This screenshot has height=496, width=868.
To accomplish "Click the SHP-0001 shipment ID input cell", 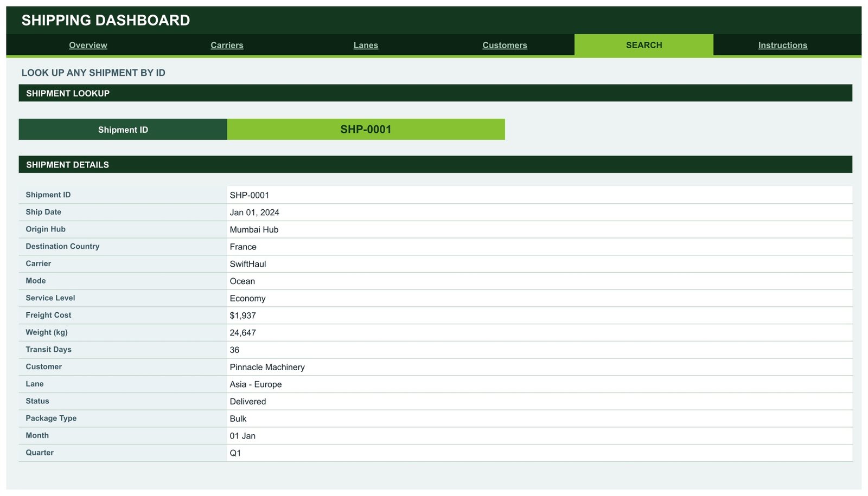I will tap(366, 130).
